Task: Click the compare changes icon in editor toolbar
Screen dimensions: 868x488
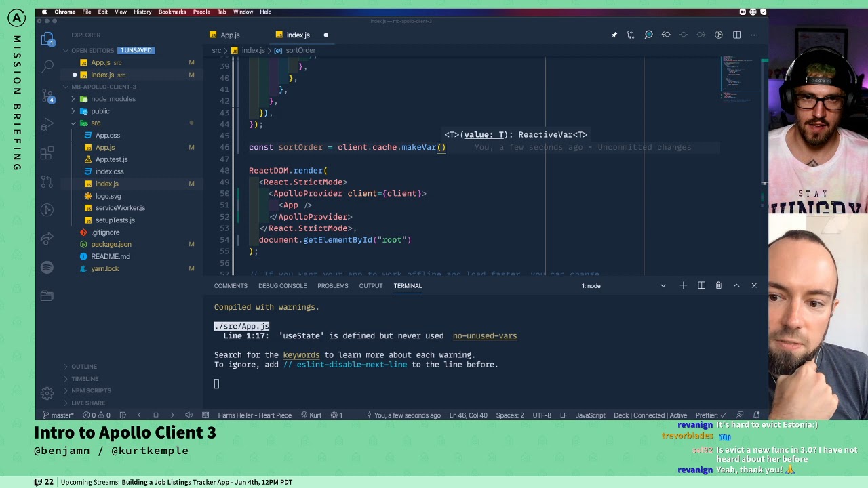Action: [x=631, y=35]
